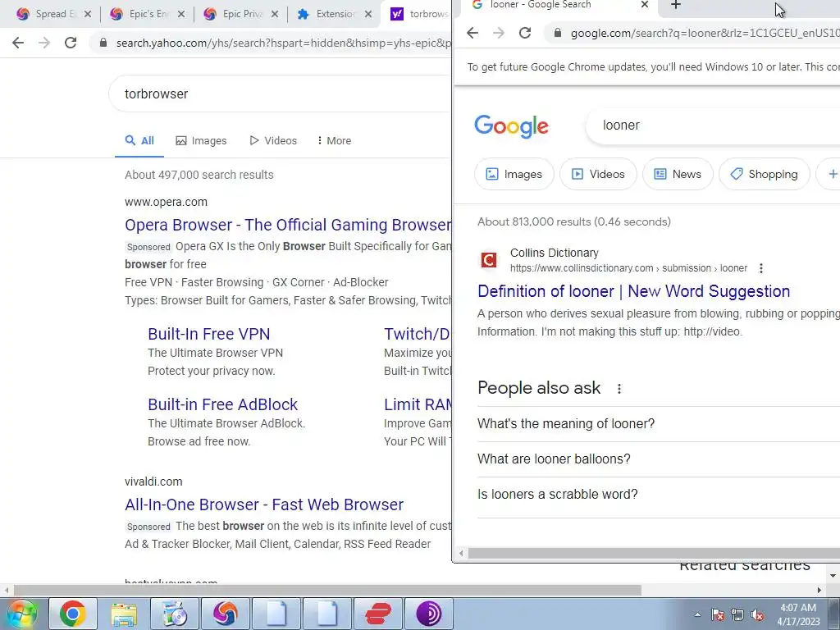
Task: Open All-In-One Browser Vivaldi ad link
Action: [x=264, y=504]
